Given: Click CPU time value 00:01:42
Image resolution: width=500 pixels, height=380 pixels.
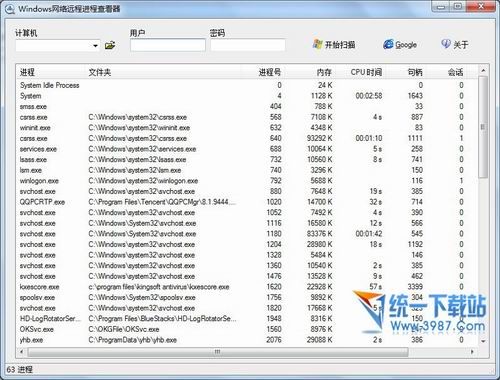Looking at the screenshot, I should click(x=369, y=234).
